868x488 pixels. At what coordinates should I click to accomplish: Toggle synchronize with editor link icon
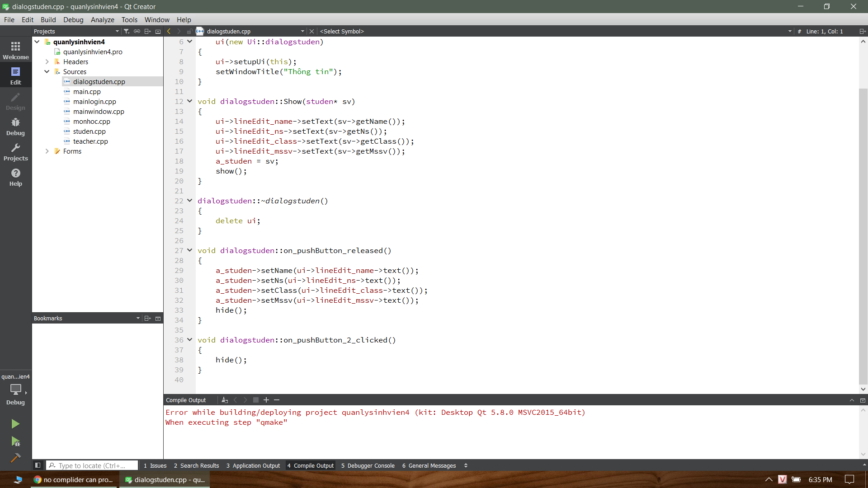click(x=137, y=31)
